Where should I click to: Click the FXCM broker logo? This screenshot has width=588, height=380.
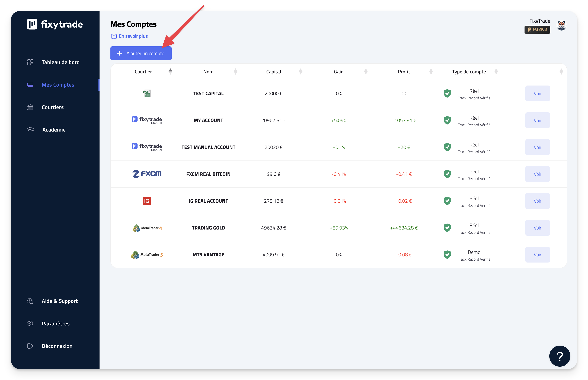[x=147, y=174]
